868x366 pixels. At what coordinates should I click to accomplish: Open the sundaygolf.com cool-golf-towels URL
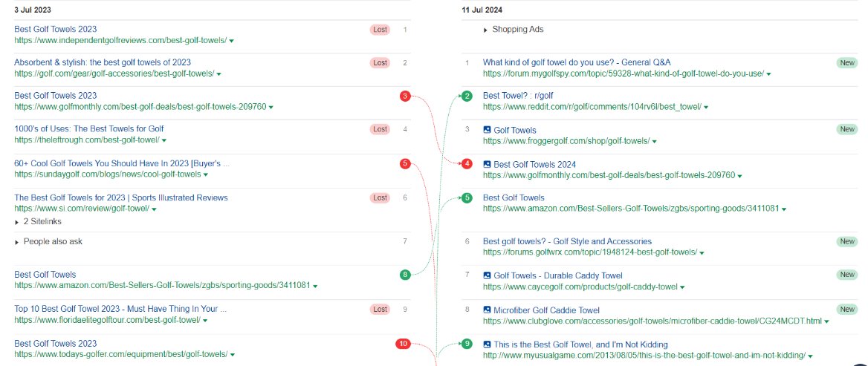(x=108, y=174)
